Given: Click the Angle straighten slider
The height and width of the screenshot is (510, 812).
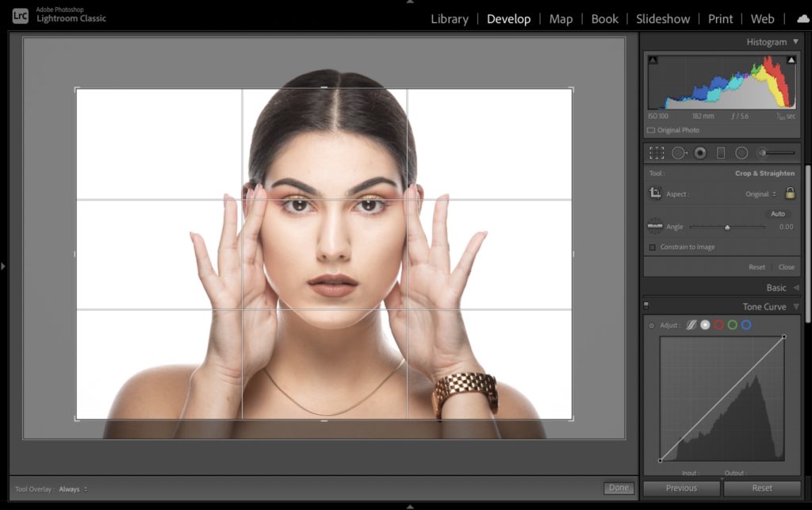Looking at the screenshot, I should click(728, 227).
